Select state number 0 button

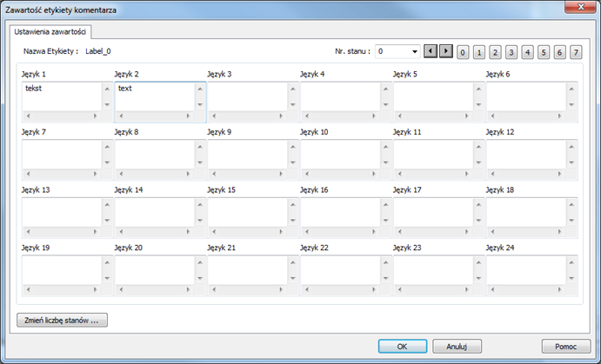click(x=463, y=52)
